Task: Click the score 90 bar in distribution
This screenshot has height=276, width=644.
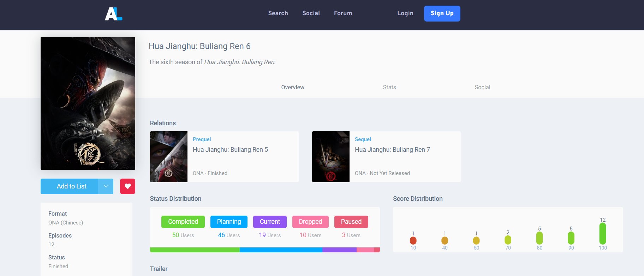Action: point(571,238)
